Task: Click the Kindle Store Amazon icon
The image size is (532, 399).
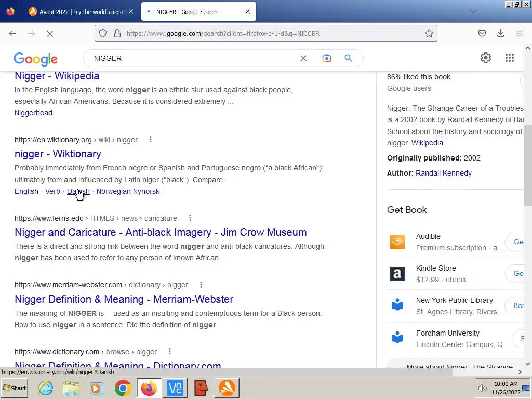Action: (397, 273)
